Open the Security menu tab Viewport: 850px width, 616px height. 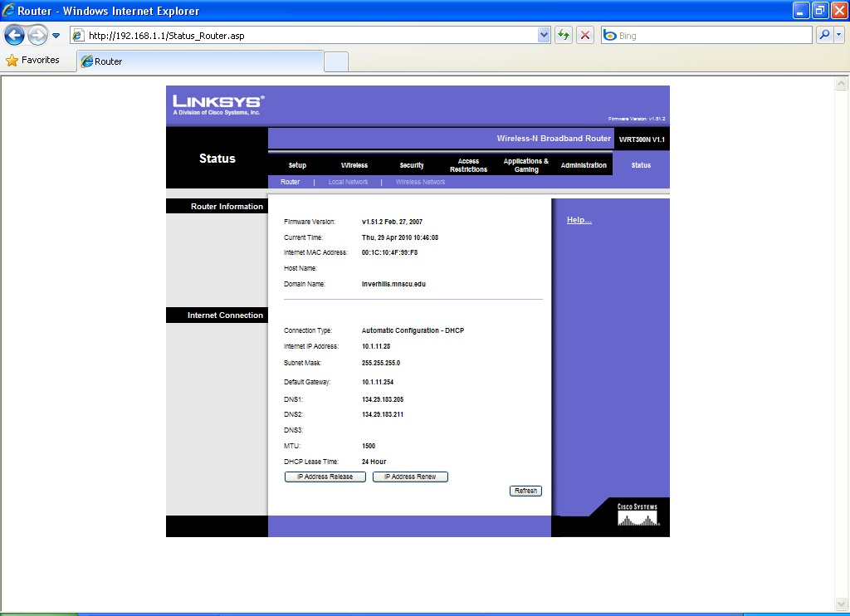click(x=412, y=165)
